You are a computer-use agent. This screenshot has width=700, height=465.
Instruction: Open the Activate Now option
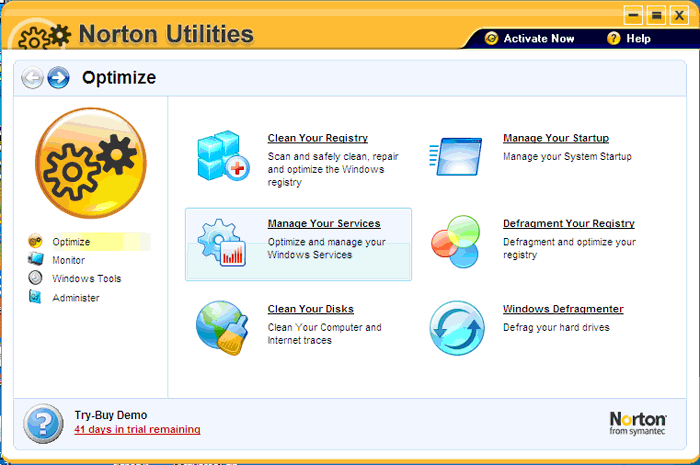pos(539,39)
